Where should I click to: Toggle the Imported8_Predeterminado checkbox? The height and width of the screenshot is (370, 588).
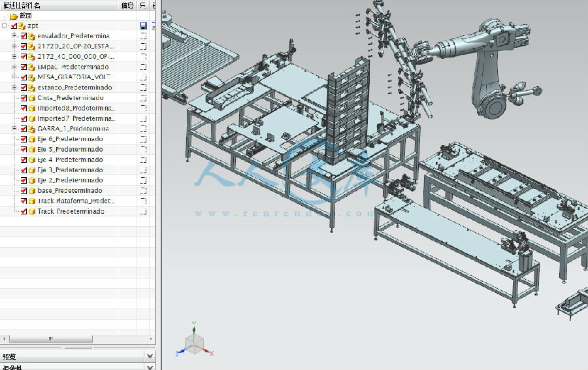[x=24, y=108]
